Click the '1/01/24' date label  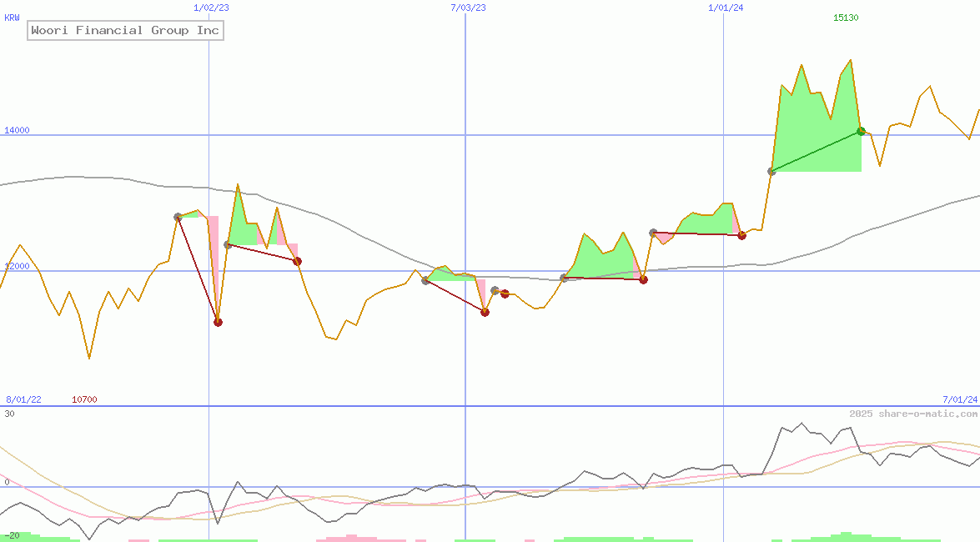click(x=726, y=8)
